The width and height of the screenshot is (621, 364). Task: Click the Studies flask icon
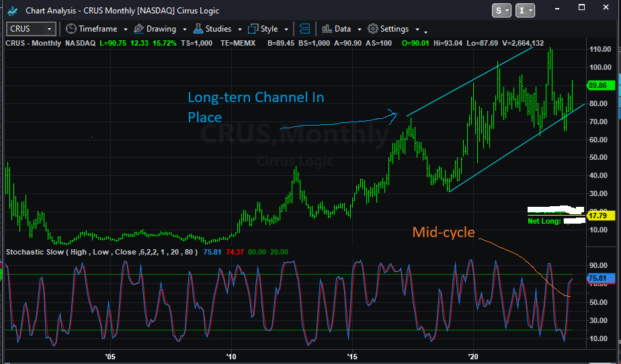pos(198,28)
